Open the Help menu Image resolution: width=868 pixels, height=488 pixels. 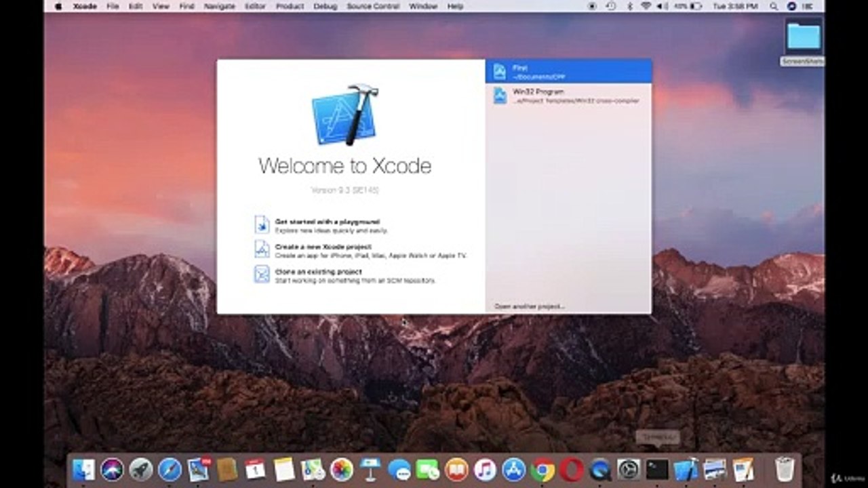point(455,6)
